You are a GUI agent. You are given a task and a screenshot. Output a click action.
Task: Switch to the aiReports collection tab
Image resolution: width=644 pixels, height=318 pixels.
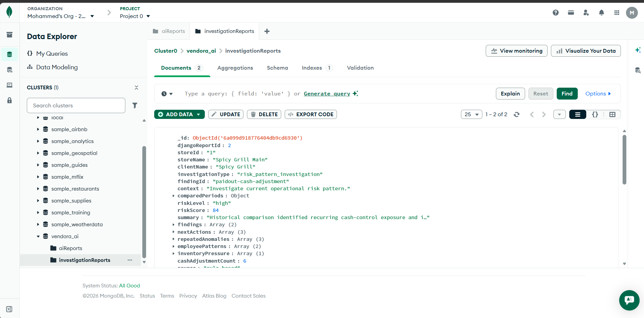point(169,31)
